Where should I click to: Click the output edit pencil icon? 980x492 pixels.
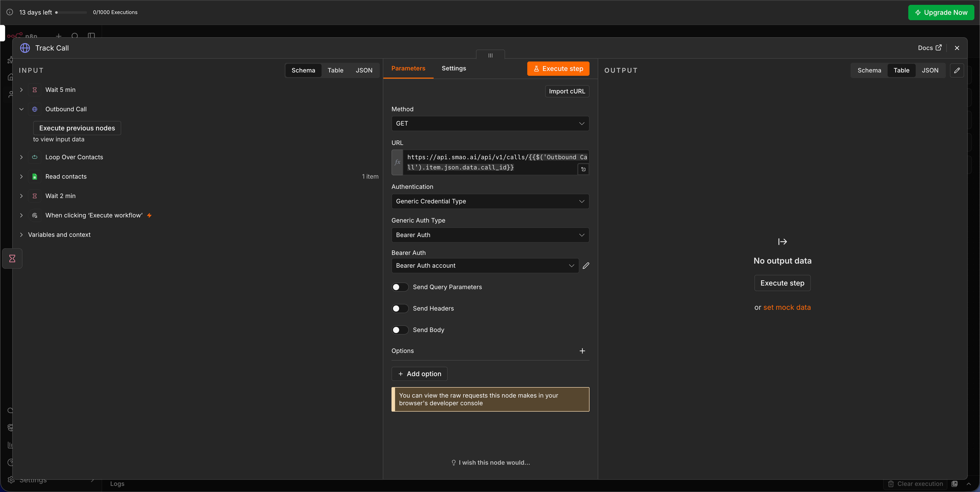click(957, 70)
